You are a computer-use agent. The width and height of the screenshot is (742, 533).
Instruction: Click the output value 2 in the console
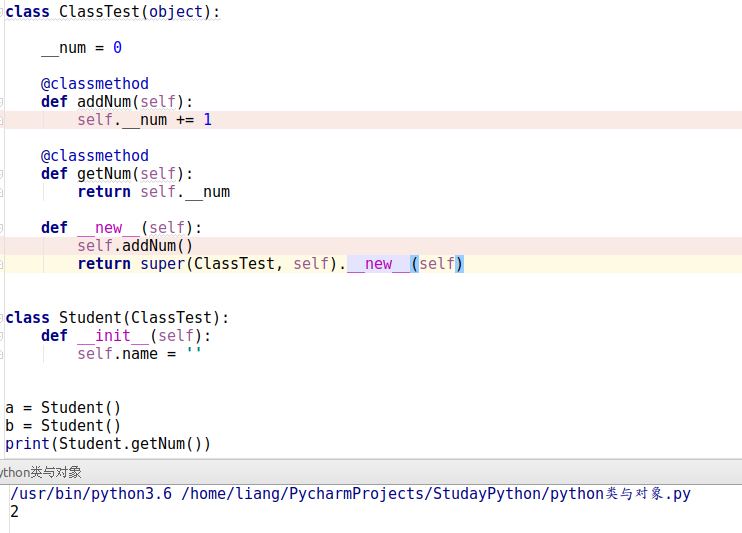pos(14,512)
